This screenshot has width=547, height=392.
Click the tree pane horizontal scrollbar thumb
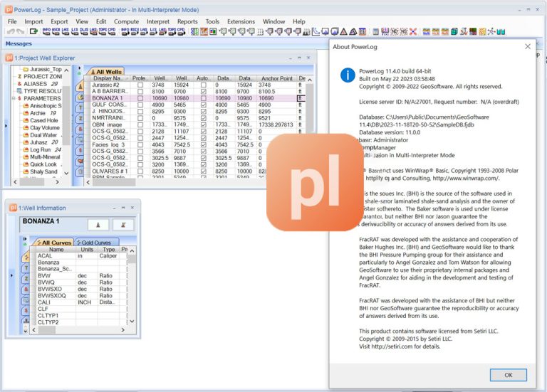(x=31, y=182)
